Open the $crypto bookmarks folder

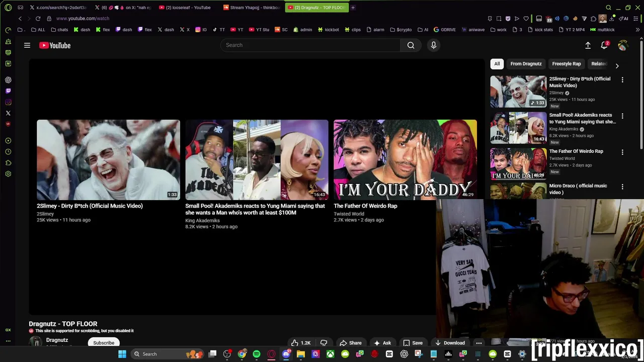coord(401,30)
